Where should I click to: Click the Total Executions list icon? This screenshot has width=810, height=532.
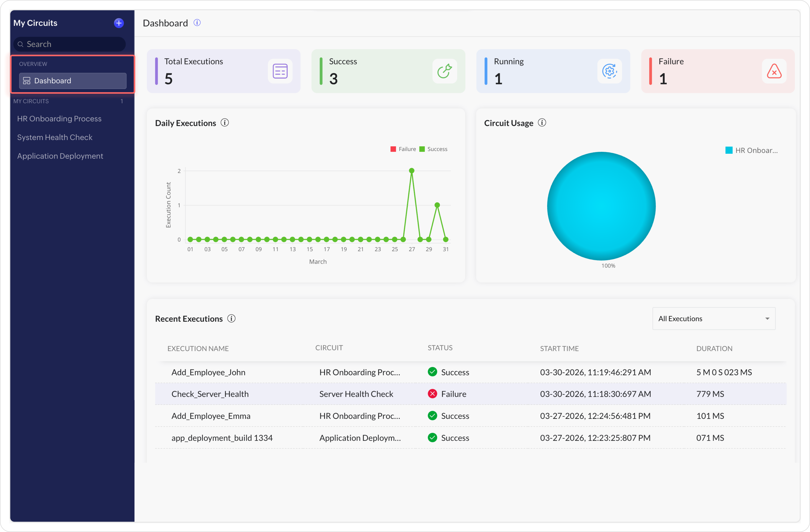click(280, 71)
